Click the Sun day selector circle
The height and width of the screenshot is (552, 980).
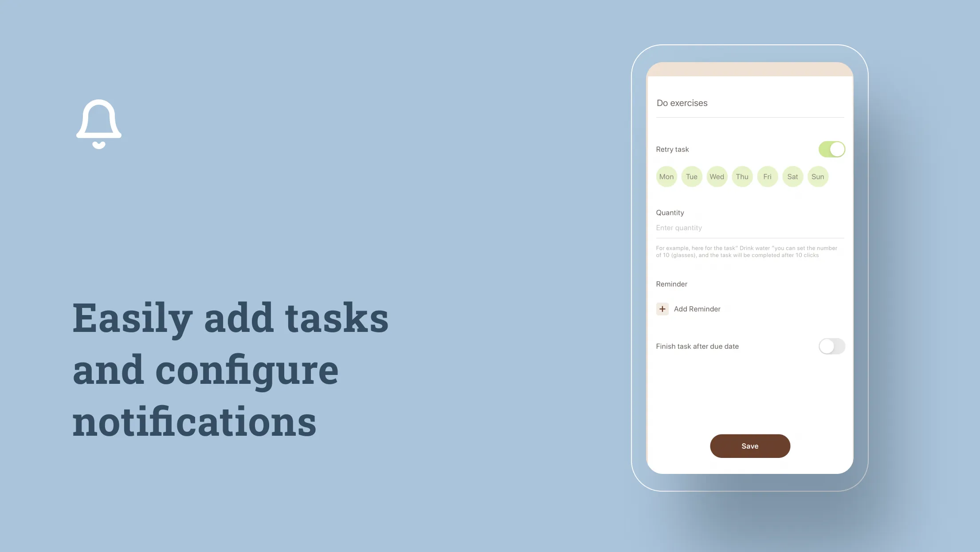(818, 176)
